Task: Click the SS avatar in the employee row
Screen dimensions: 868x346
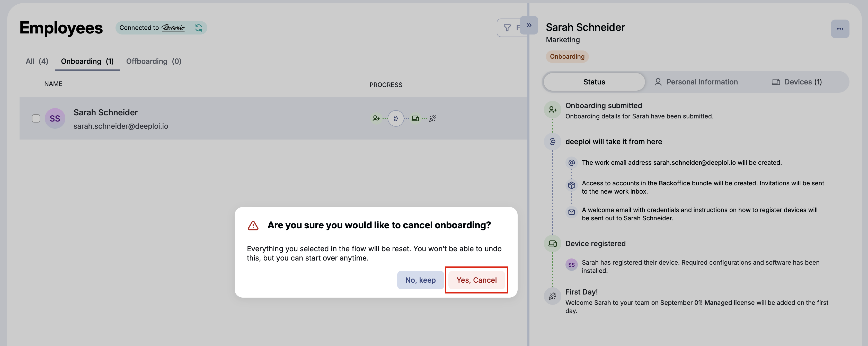Action: coord(55,118)
